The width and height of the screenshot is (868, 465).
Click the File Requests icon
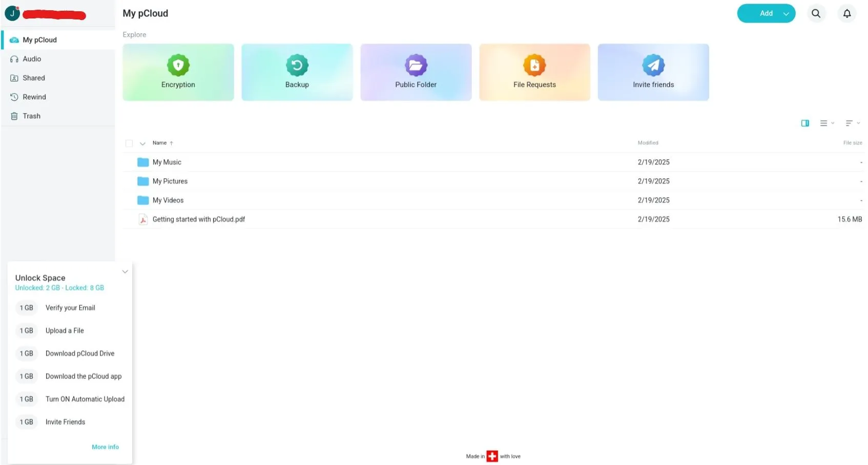click(x=534, y=65)
